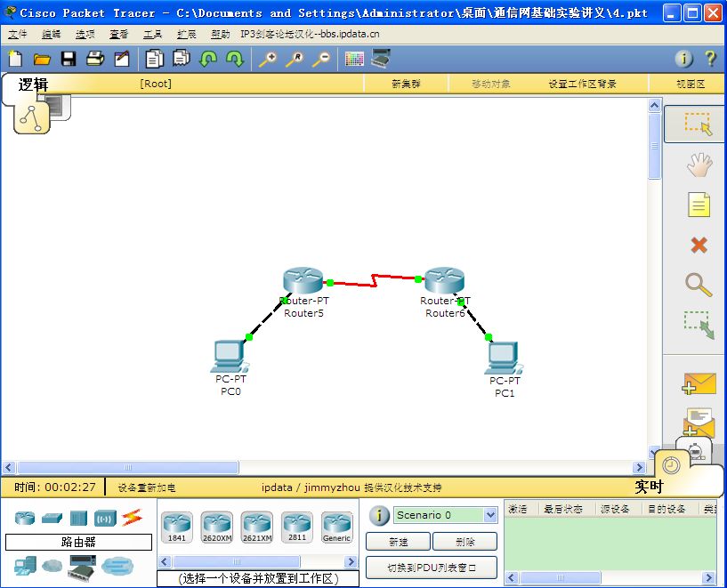Viewport: 727px width, 588px height.
Task: Pick the 1841 router model
Action: [x=177, y=528]
